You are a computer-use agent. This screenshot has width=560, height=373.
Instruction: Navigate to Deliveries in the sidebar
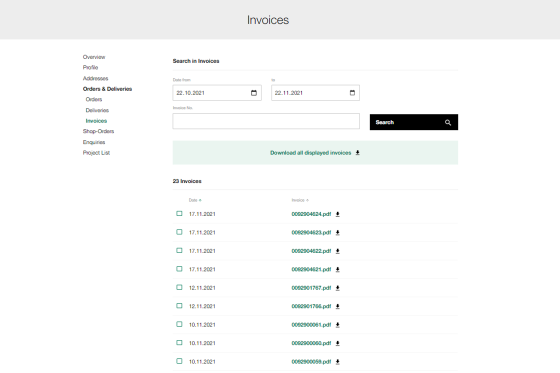97,110
